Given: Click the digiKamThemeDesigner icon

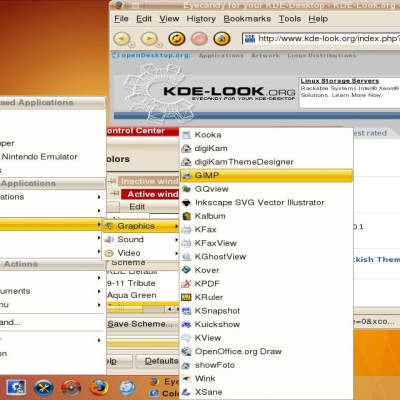Looking at the screenshot, I should (x=186, y=162).
